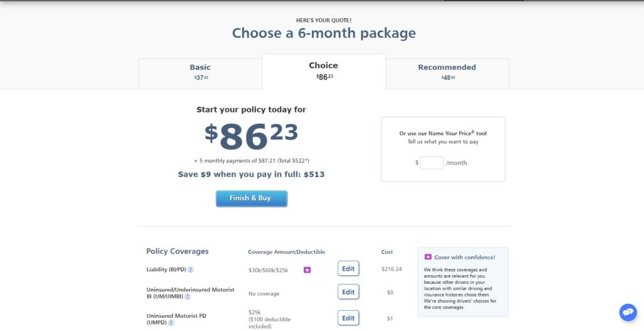The height and width of the screenshot is (331, 644).
Task: Open the chat bubble in bottom corner
Action: [628, 312]
